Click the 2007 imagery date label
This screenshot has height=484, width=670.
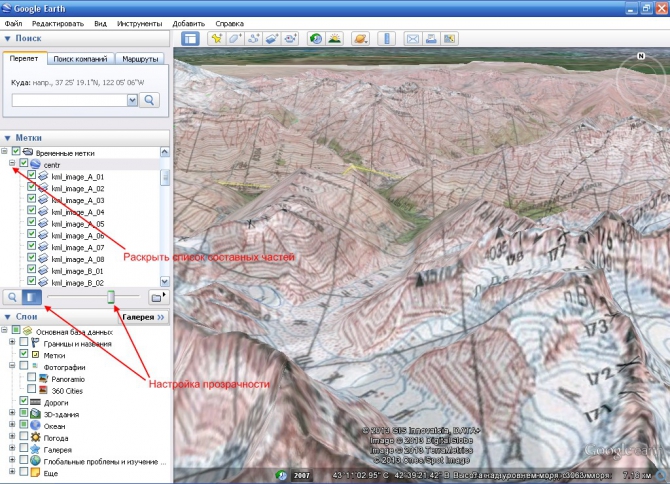pyautogui.click(x=302, y=475)
